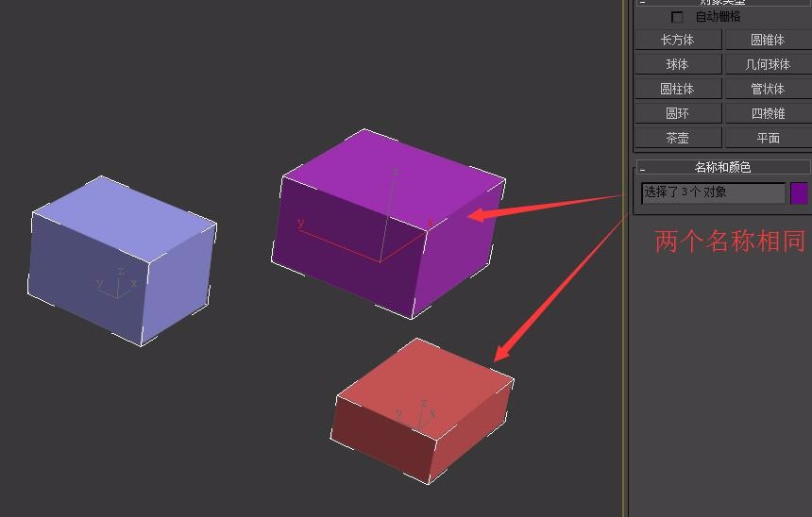Choose the 四棱锥 pyramid button
The width and height of the screenshot is (812, 517).
767,113
